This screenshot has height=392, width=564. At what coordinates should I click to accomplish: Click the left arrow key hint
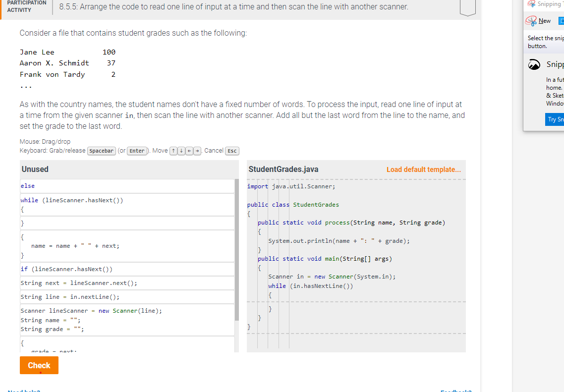point(189,151)
